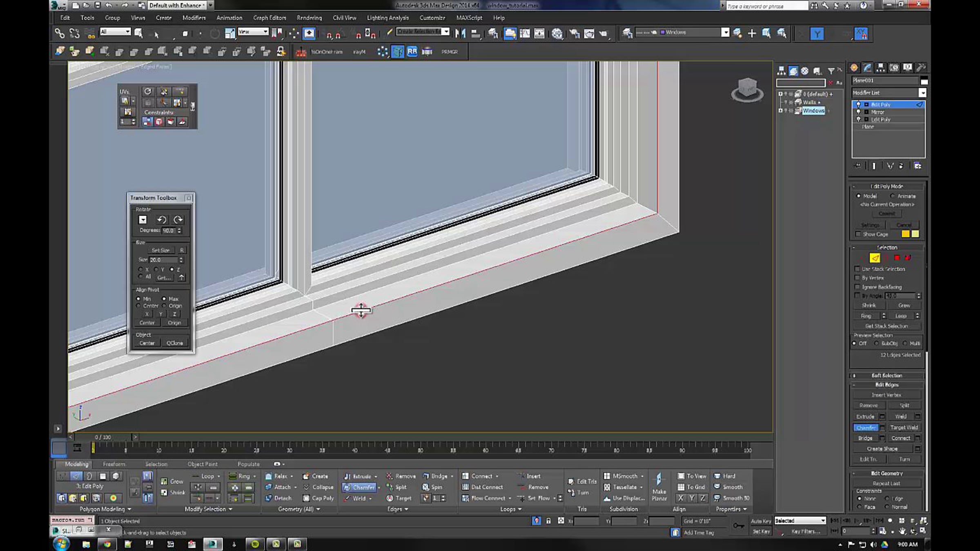Expand the Soft Selection rollout
Image resolution: width=980 pixels, height=551 pixels.
[x=886, y=375]
